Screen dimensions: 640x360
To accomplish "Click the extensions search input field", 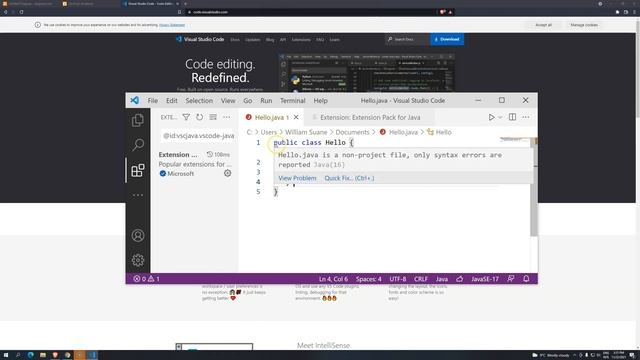I will coord(198,136).
